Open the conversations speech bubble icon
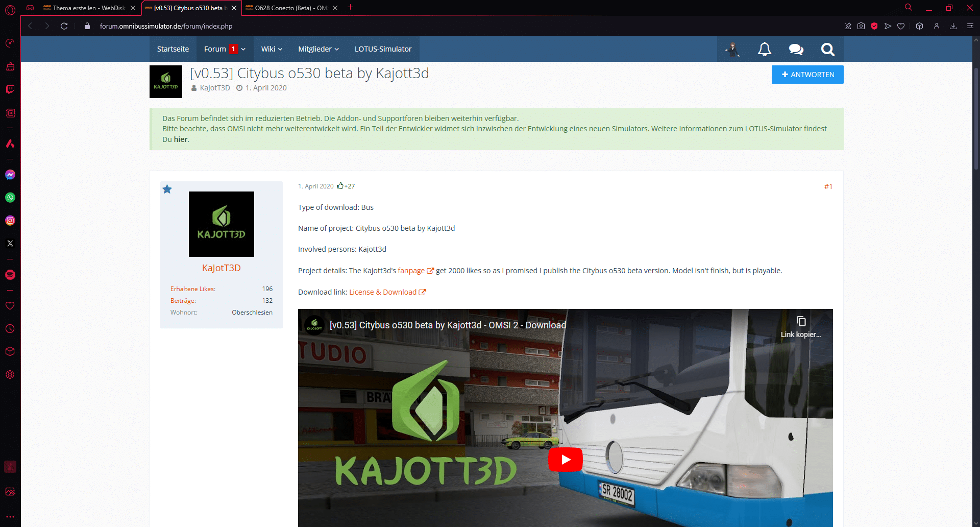 pyautogui.click(x=796, y=49)
